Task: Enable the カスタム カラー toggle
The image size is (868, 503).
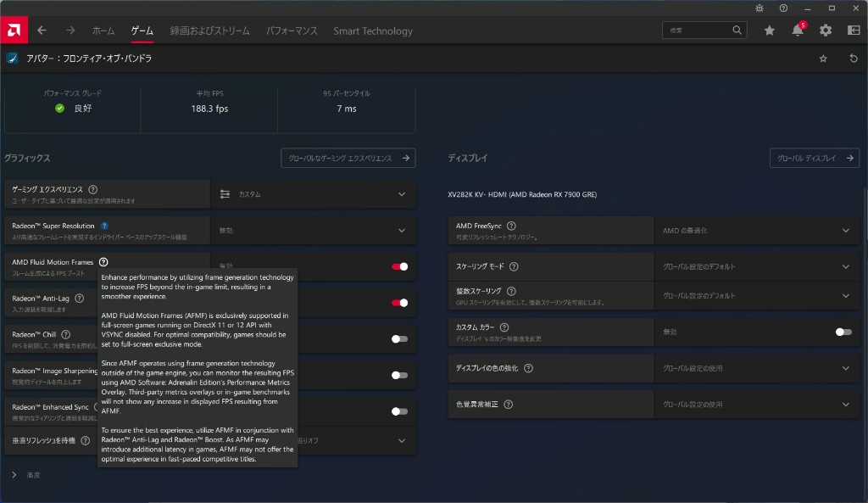Action: [843, 332]
